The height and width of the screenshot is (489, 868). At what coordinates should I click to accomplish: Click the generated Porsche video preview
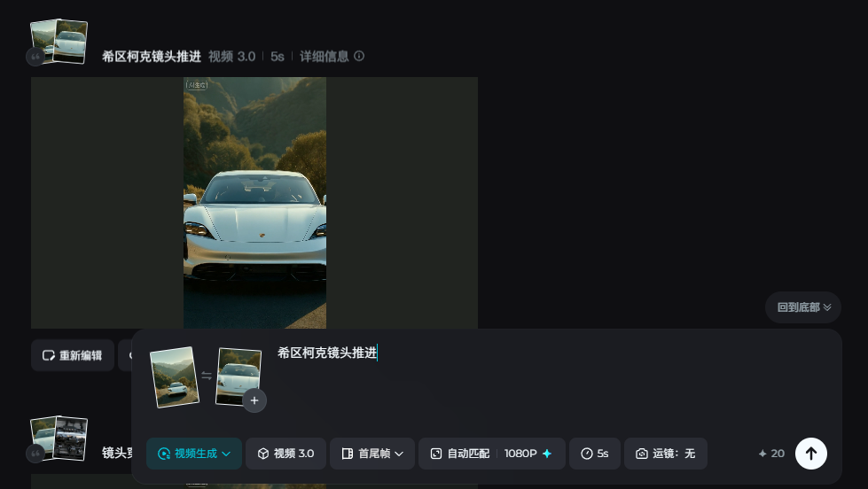point(254,203)
